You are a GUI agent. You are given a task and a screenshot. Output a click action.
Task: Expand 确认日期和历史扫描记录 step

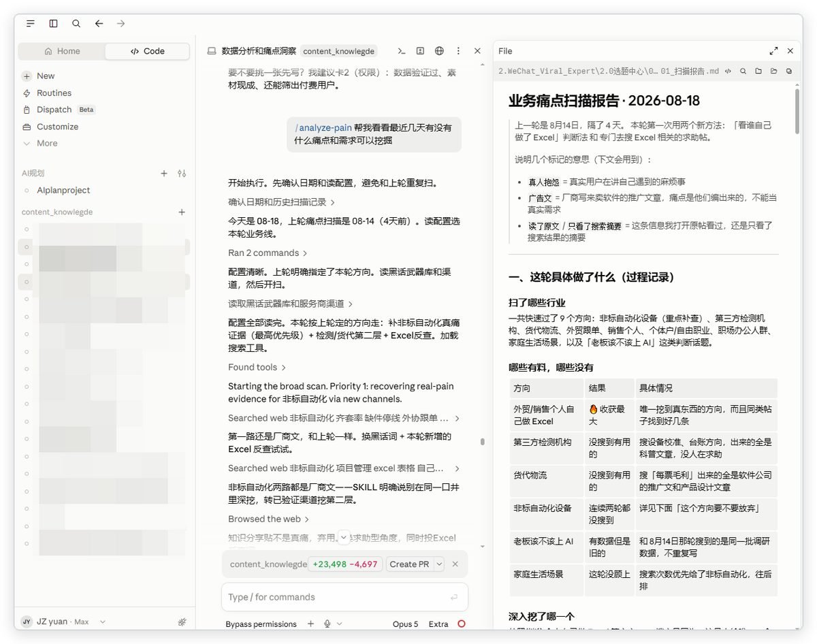(282, 202)
